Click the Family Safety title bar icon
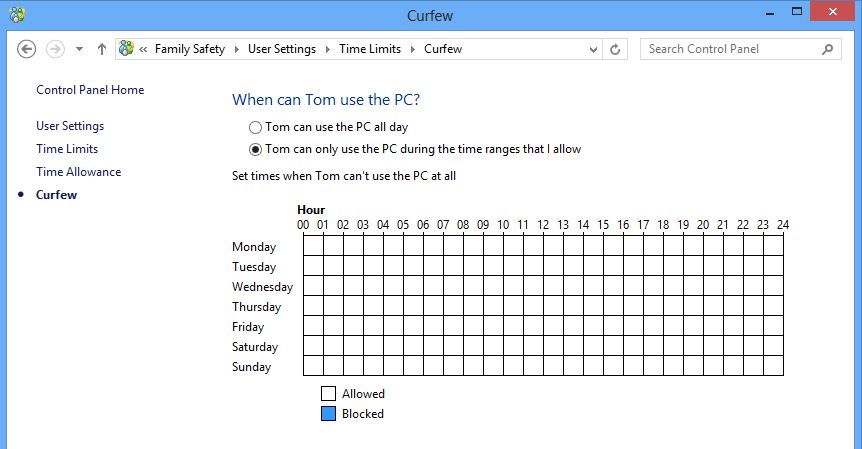The height and width of the screenshot is (449, 862). (x=17, y=14)
